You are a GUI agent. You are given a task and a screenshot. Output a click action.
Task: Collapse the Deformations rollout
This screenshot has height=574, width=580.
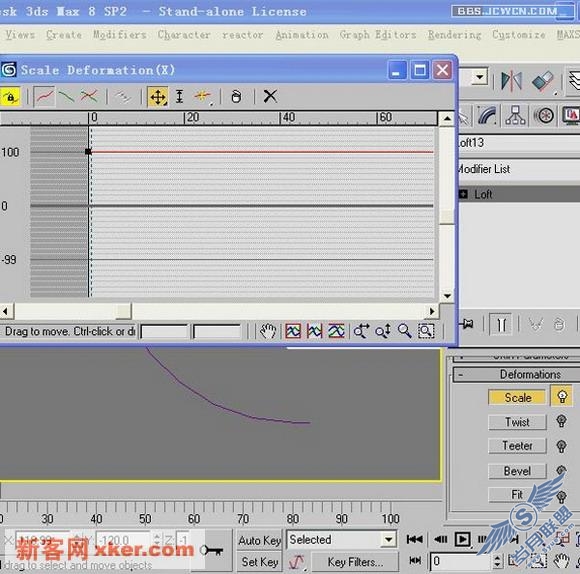pos(516,375)
